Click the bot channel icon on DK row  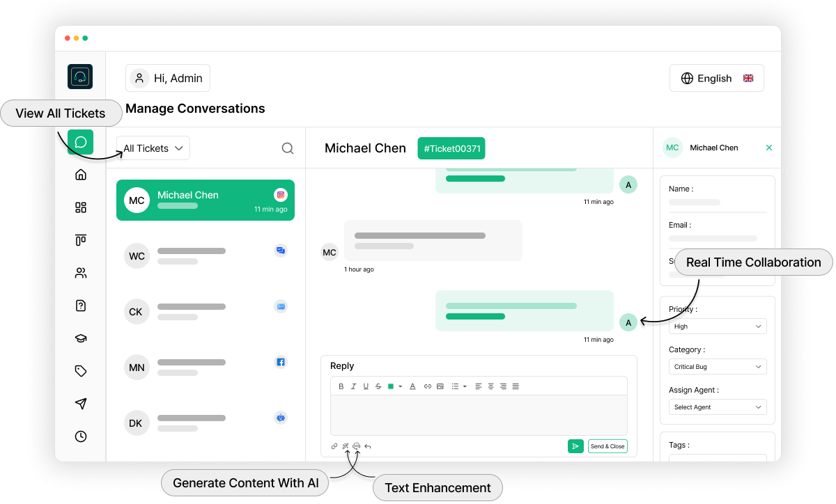click(x=281, y=418)
